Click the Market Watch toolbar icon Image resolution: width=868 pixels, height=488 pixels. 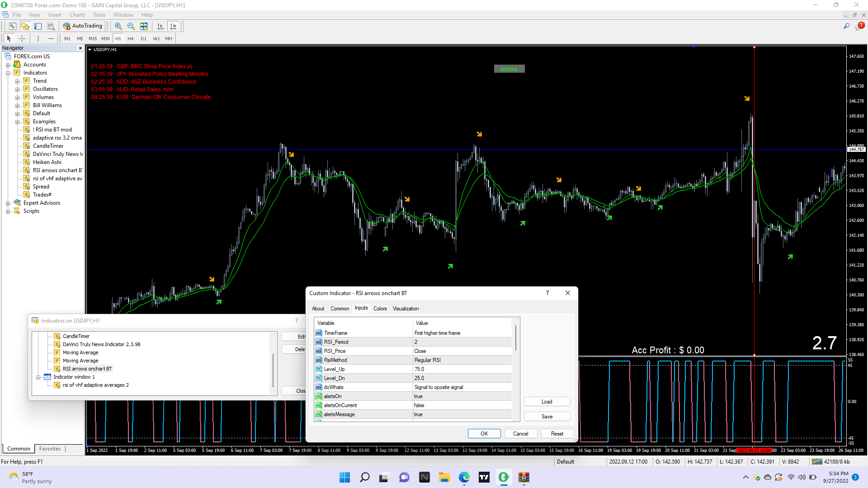[x=13, y=26]
